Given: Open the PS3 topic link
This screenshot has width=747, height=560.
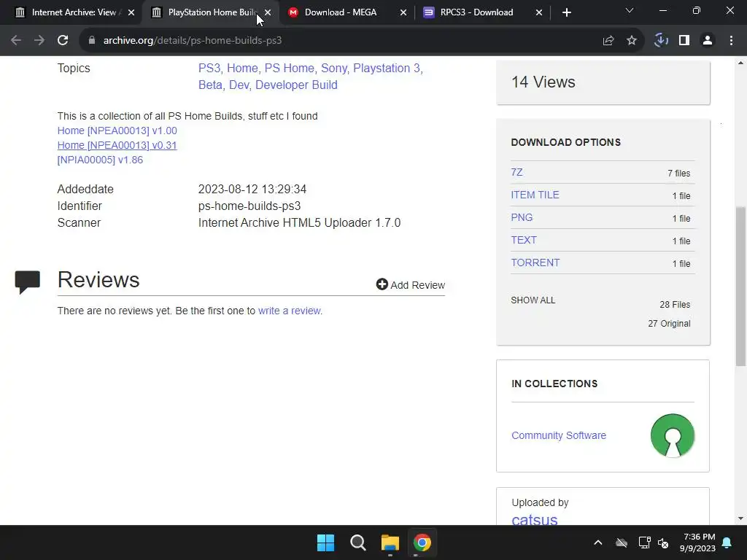Looking at the screenshot, I should 209,68.
